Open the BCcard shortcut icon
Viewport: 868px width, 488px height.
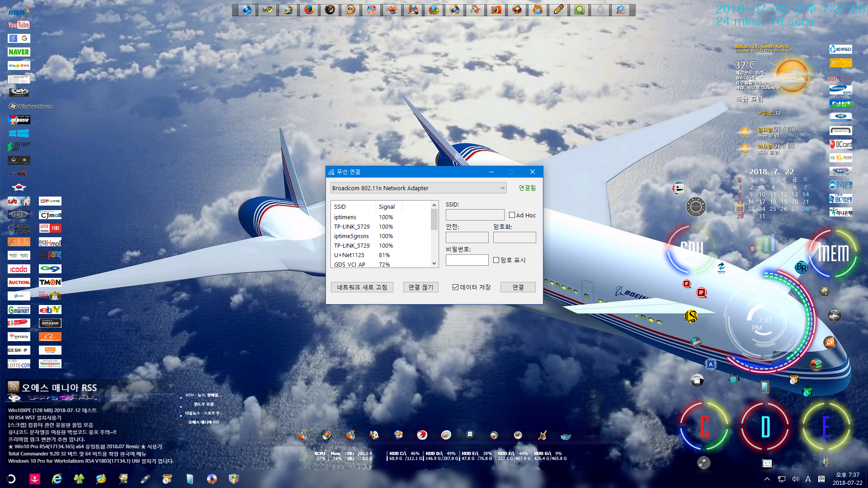coord(840,145)
